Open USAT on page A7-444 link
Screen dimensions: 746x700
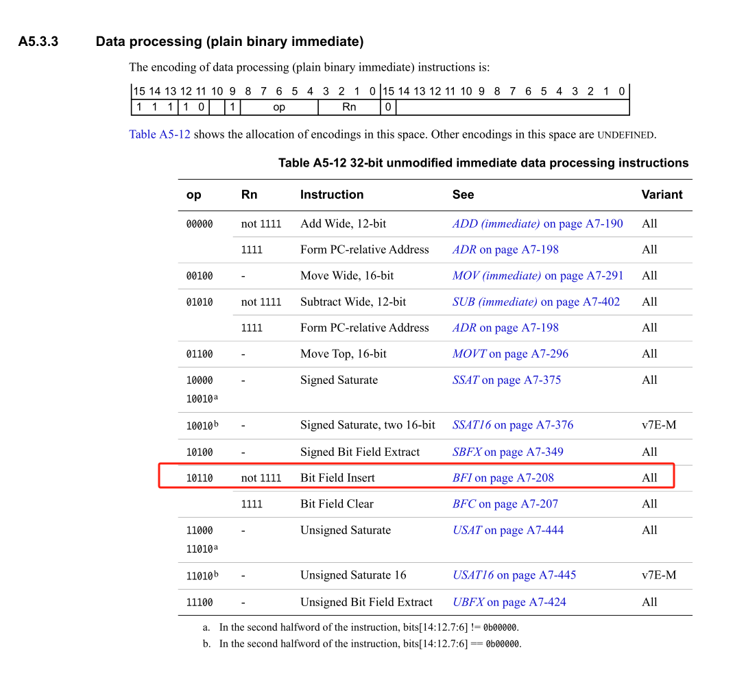[508, 530]
